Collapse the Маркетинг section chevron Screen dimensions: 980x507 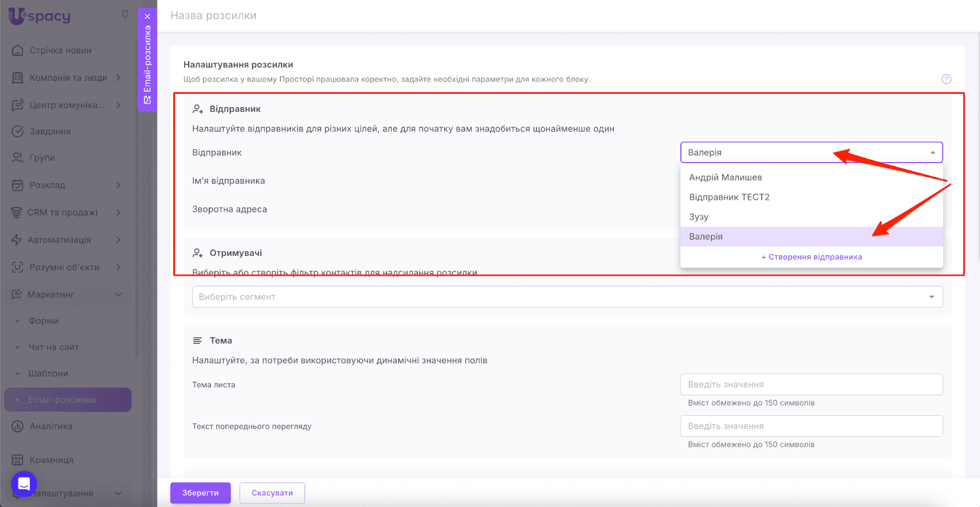coord(118,295)
